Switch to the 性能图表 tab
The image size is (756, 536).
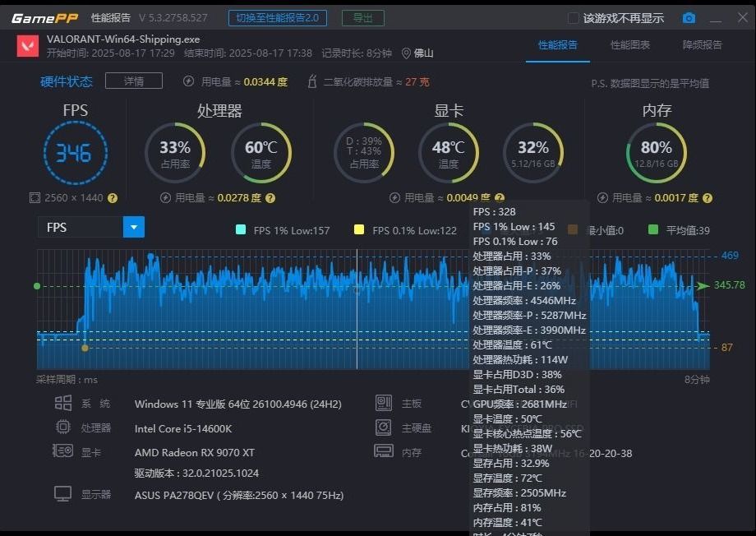(x=630, y=45)
